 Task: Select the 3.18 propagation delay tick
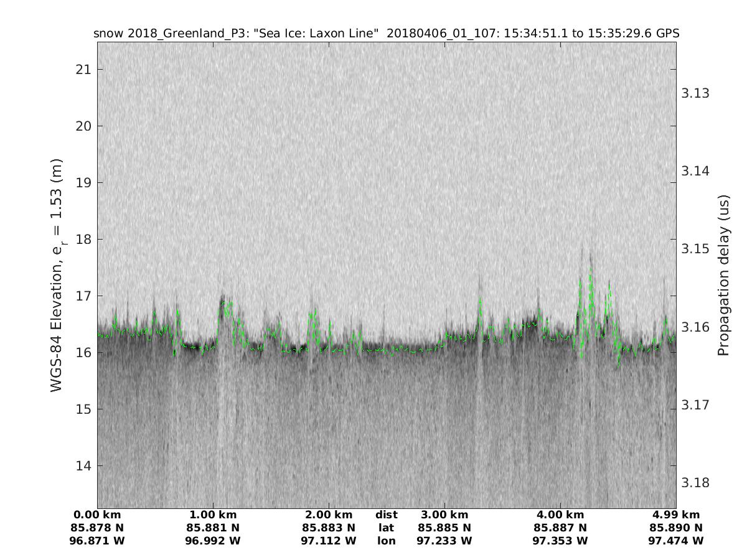coord(695,483)
